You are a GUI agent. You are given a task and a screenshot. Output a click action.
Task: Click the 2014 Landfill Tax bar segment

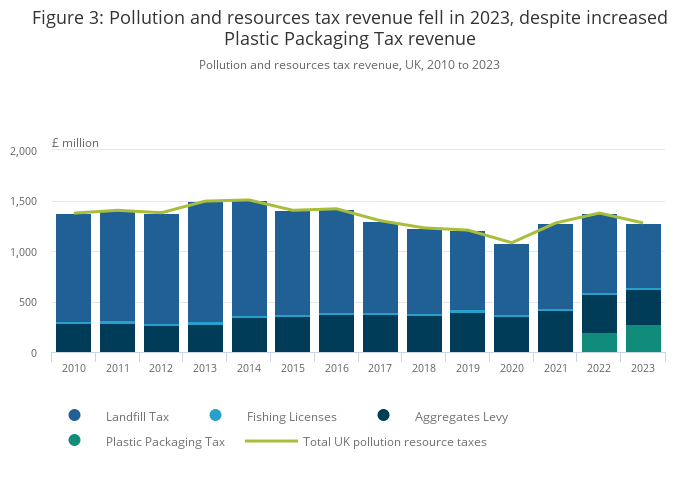click(249, 259)
